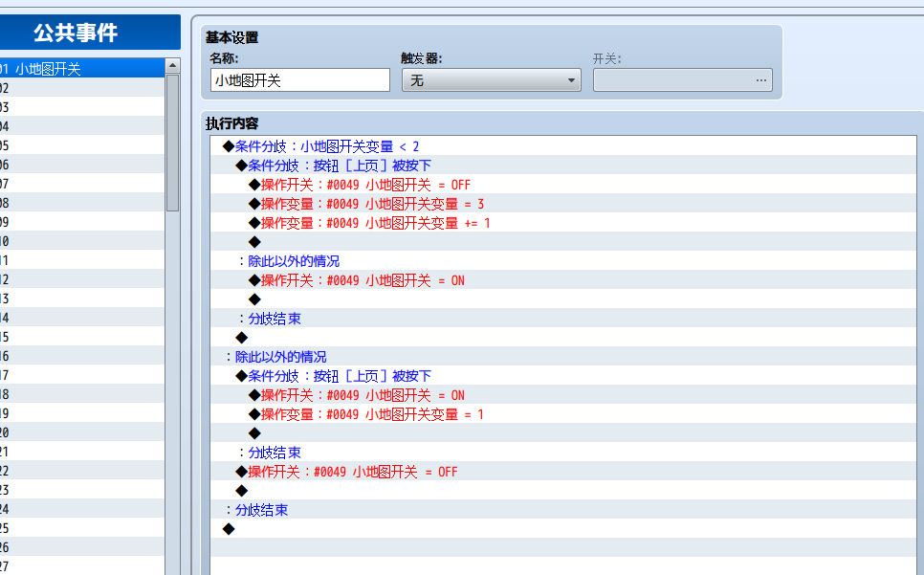Select empty common event row 10
924x575 pixels.
click(82, 241)
